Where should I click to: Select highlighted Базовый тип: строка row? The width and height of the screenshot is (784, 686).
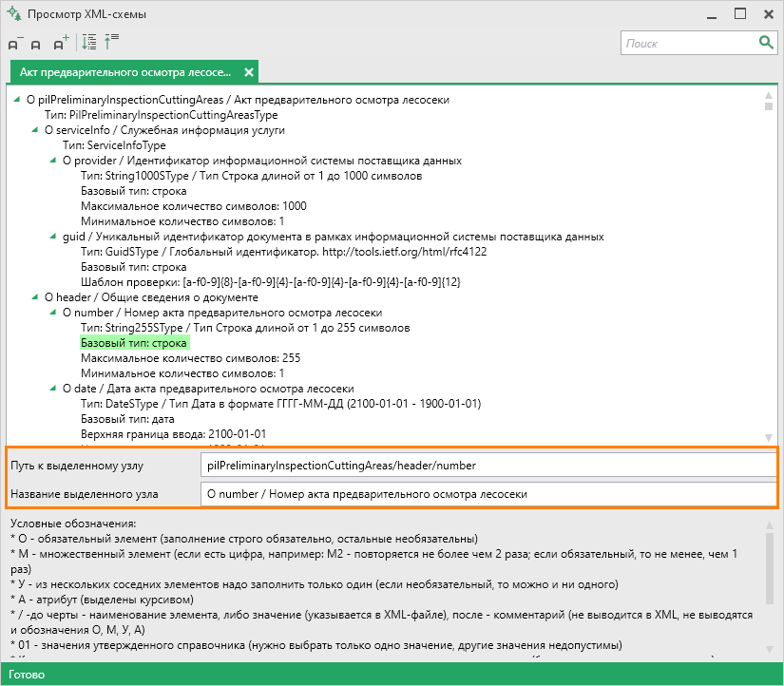coord(134,343)
